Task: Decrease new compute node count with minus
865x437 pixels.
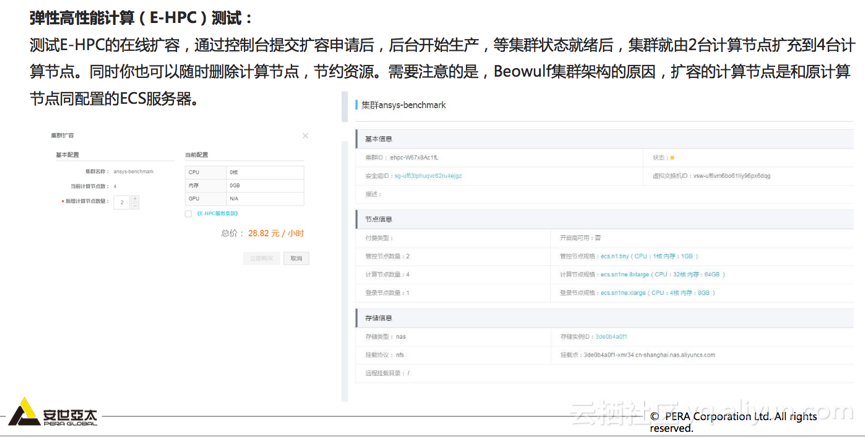Action: point(135,205)
